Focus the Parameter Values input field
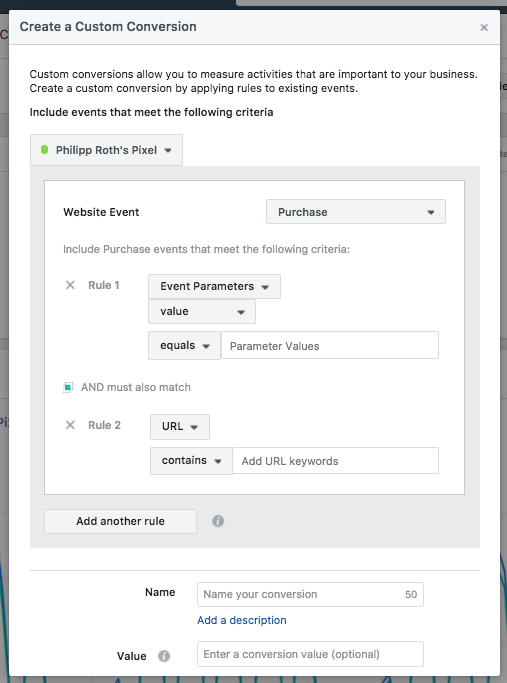Viewport: 507px width, 683px height. [x=330, y=345]
